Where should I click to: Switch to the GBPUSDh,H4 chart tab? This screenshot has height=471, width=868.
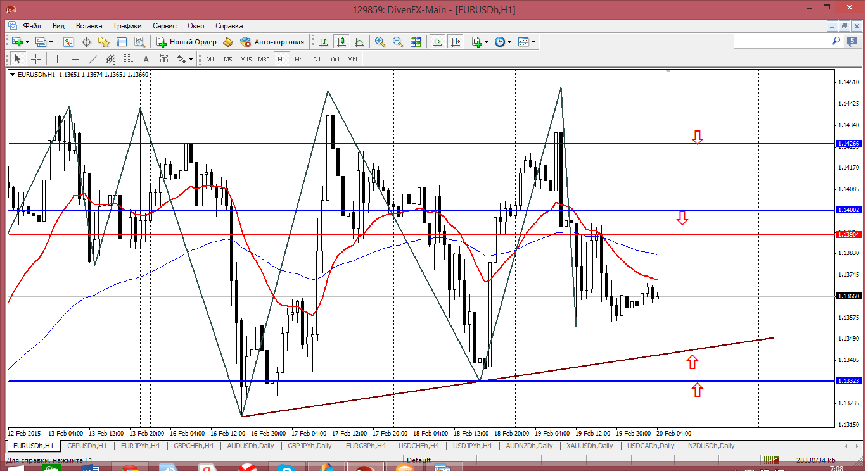[88, 446]
